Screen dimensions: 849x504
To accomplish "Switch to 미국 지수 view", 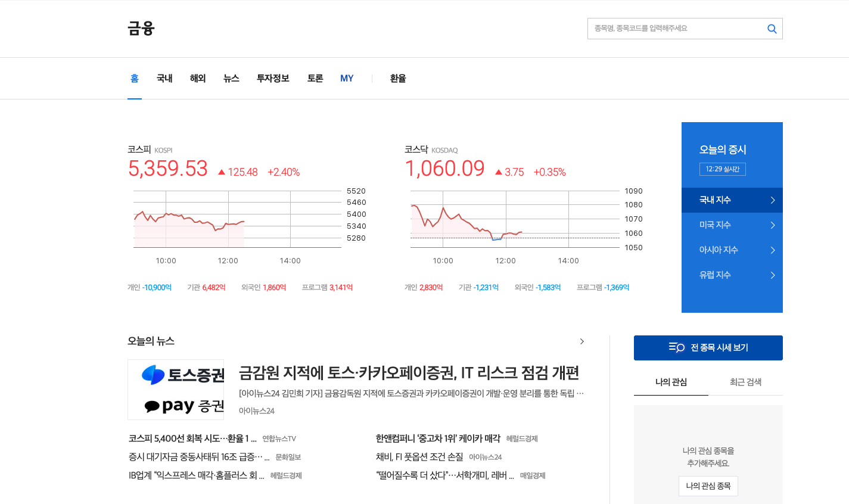I will point(714,225).
